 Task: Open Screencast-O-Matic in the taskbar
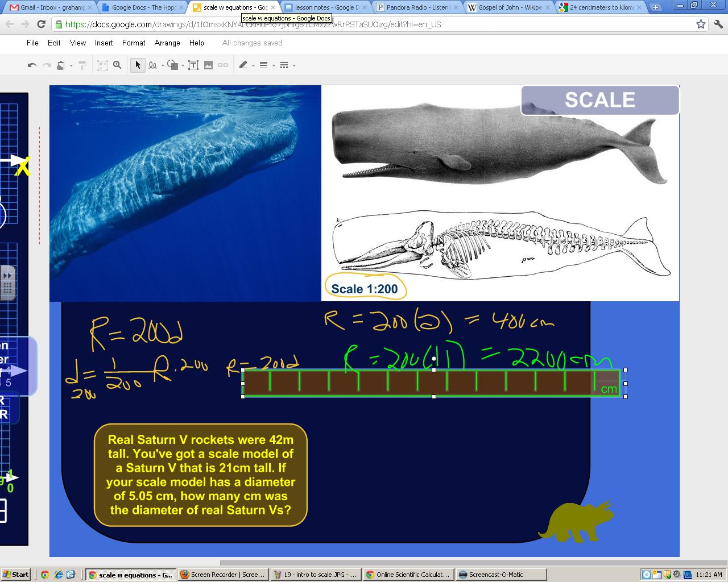point(500,575)
